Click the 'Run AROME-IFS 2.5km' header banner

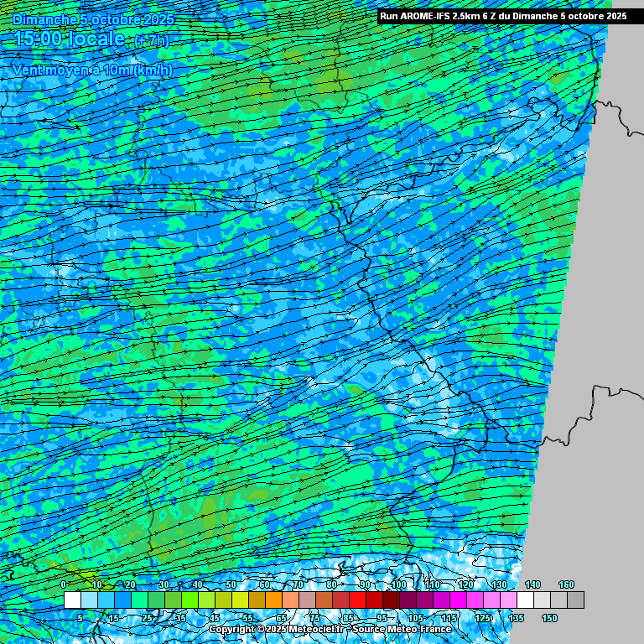pyautogui.click(x=502, y=16)
